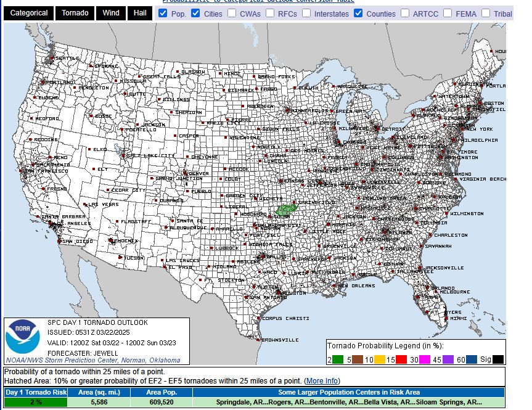The height and width of the screenshot is (410, 532).
Task: Enable the ARTCC overlay checkbox
Action: [x=405, y=13]
